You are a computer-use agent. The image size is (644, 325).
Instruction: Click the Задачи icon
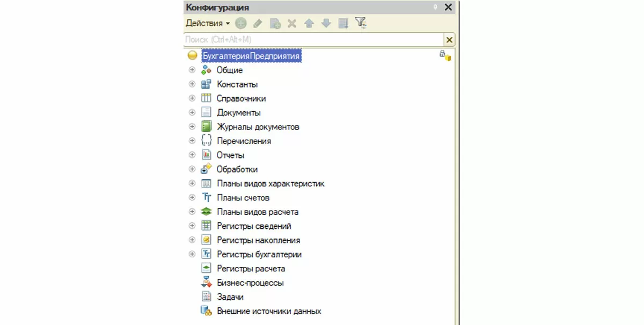(x=206, y=297)
